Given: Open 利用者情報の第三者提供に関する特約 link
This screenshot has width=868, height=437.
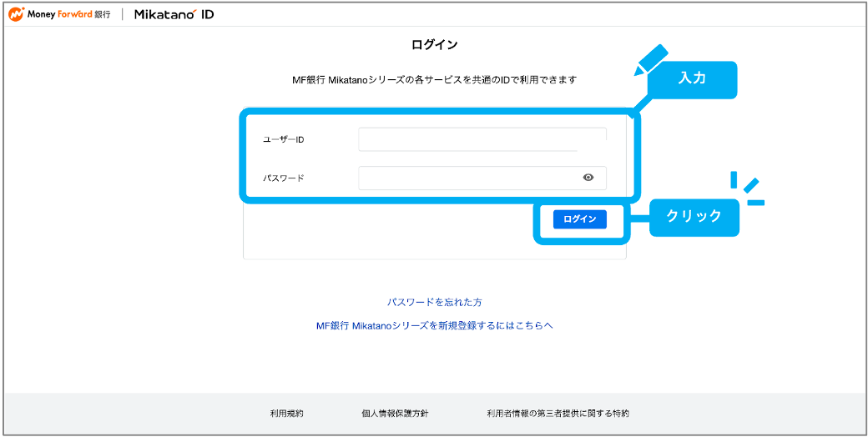Looking at the screenshot, I should tap(558, 413).
